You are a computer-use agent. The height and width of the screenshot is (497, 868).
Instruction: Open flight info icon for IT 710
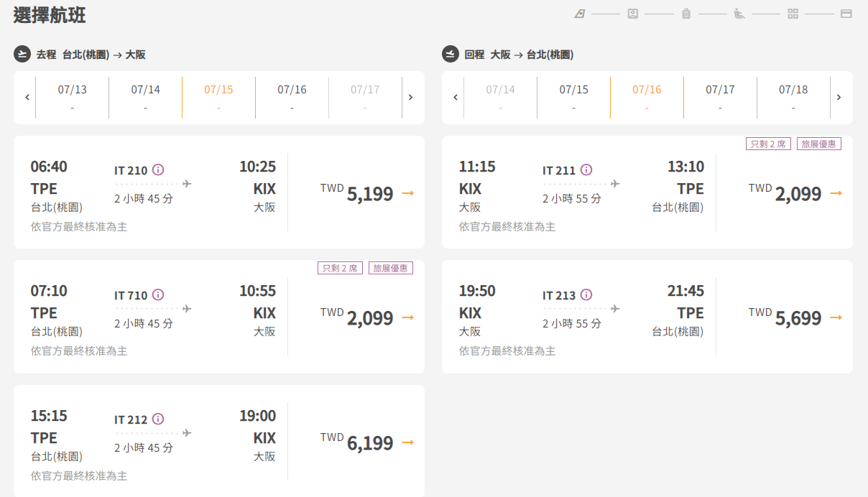tap(158, 295)
